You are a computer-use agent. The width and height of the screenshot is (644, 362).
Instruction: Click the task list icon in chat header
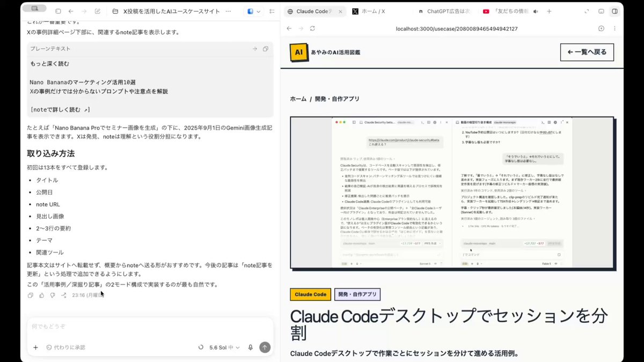272,11
